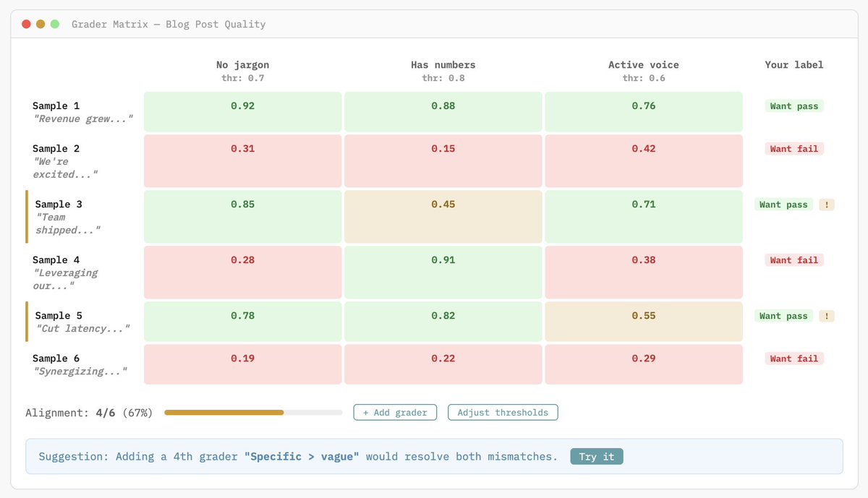Select the Active voice column header
This screenshot has width=868, height=498.
(643, 70)
